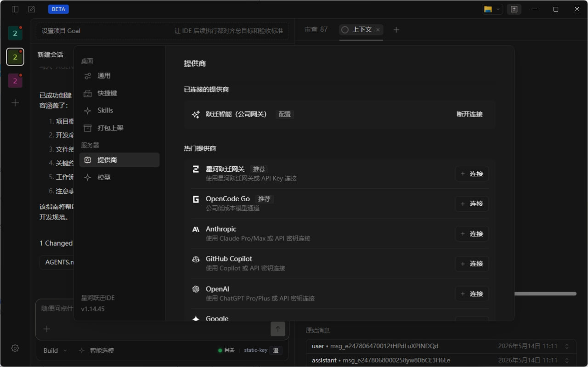Image resolution: width=588 pixels, height=367 pixels.
Task: Open 智能选模 model selector
Action: tap(96, 350)
